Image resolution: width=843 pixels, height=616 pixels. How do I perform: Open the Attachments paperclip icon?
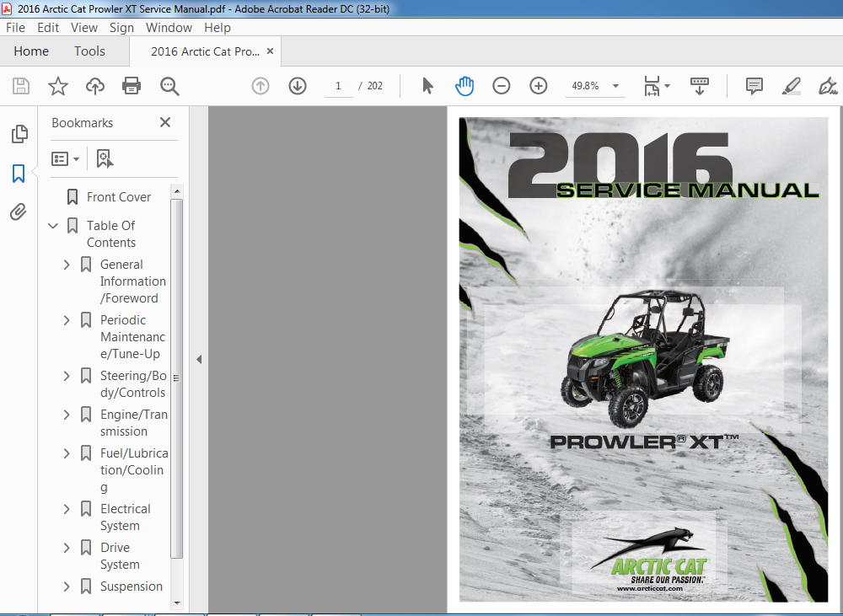[19, 212]
